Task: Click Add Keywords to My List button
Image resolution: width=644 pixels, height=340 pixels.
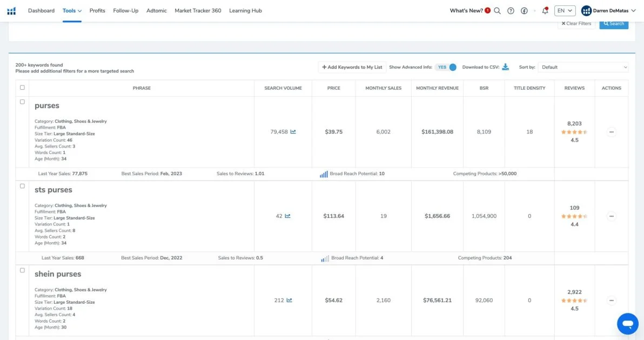Action: [352, 67]
